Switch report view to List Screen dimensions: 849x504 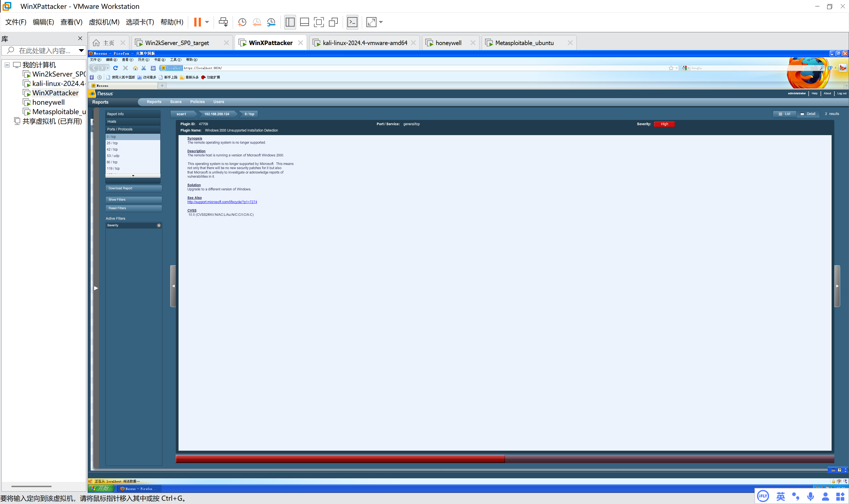click(785, 114)
